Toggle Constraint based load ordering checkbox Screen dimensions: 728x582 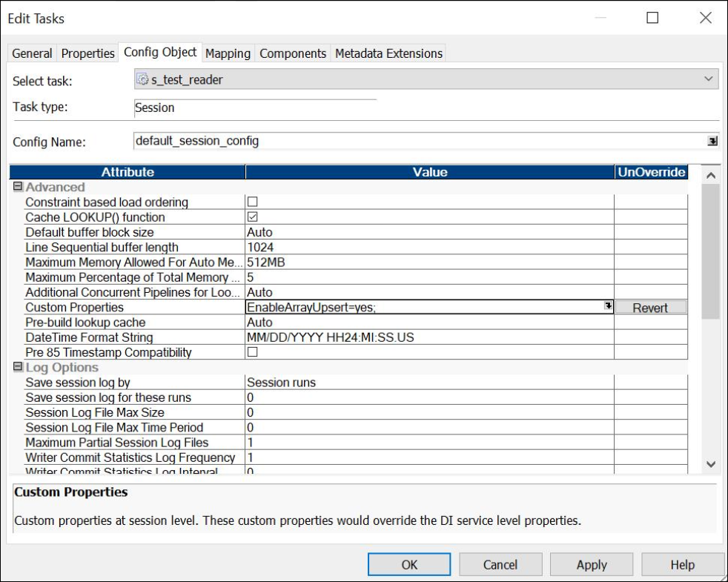(x=253, y=202)
